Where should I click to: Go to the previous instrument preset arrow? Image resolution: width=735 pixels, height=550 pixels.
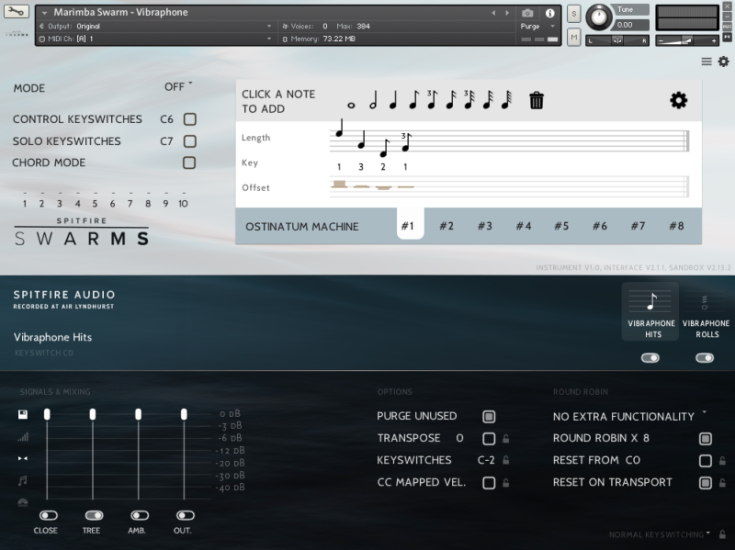point(494,13)
